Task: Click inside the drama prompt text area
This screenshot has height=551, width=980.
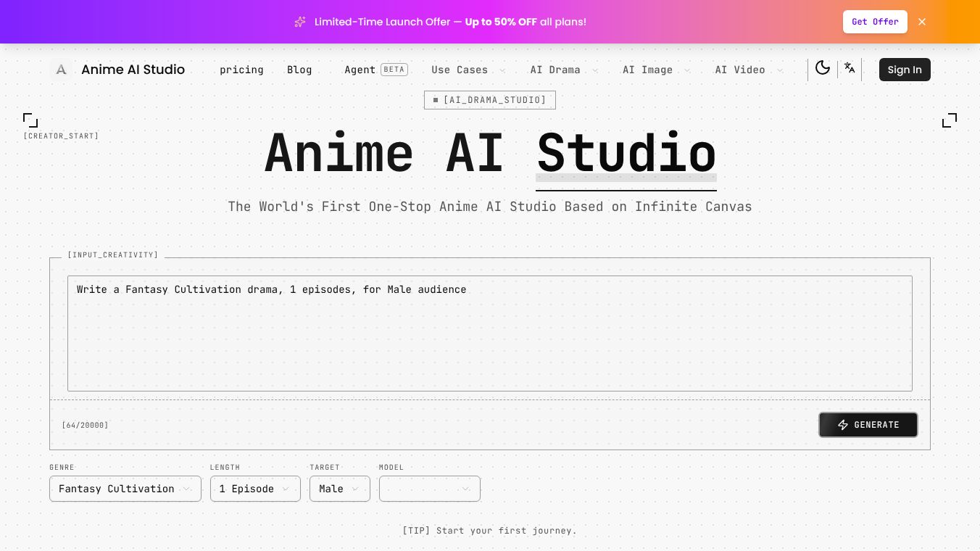Action: click(490, 333)
